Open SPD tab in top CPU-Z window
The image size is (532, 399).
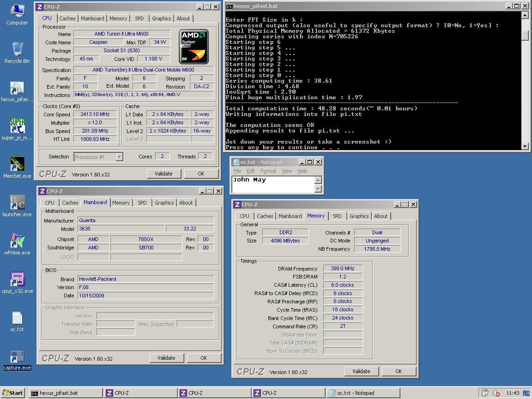tap(139, 18)
